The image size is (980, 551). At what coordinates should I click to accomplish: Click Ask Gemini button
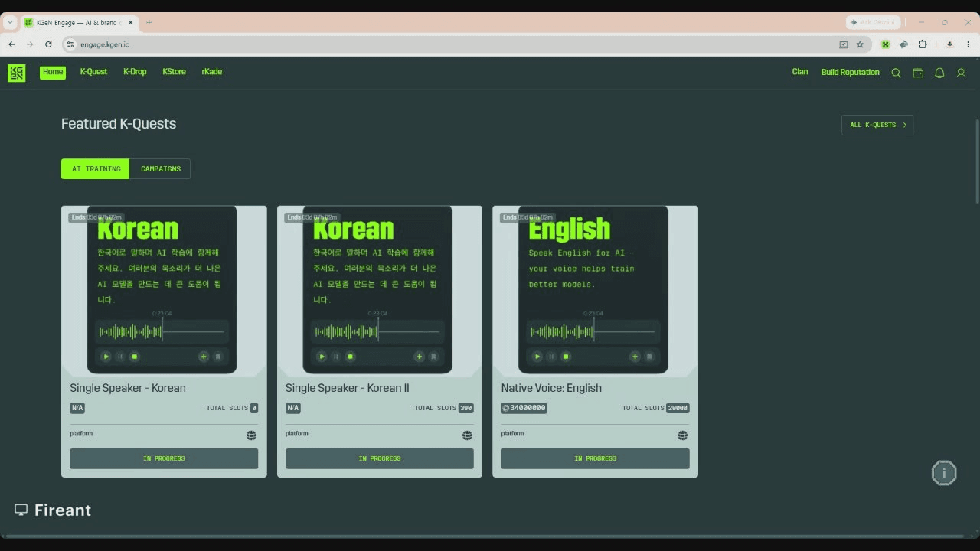tap(874, 22)
